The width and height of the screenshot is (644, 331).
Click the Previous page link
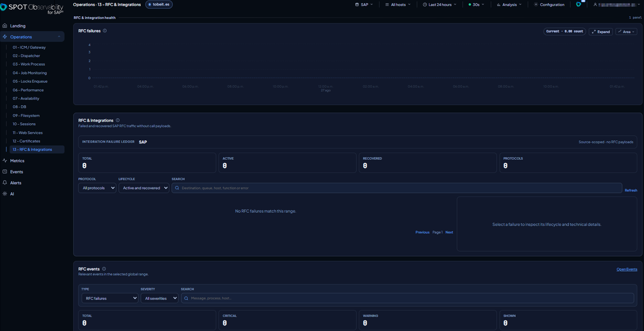pyautogui.click(x=422, y=232)
